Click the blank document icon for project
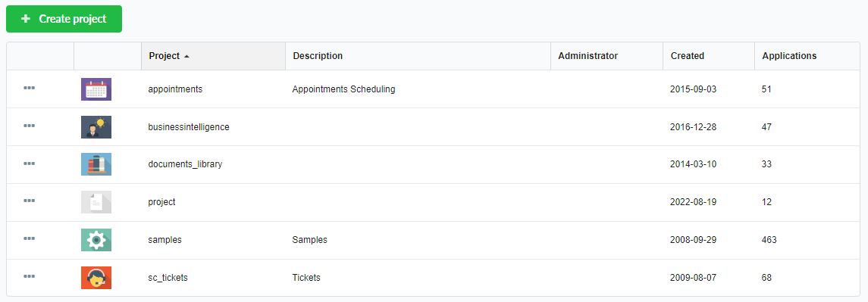The height and width of the screenshot is (302, 868). pos(96,202)
